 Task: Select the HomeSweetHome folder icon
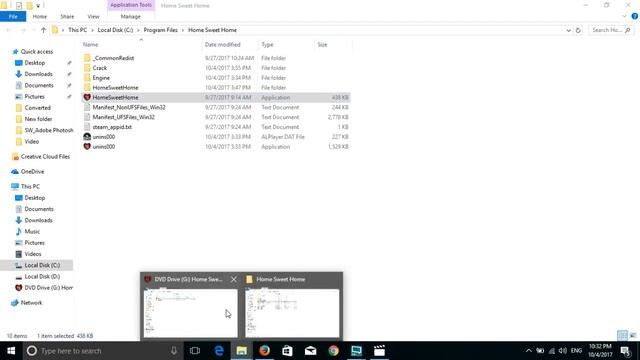pos(87,87)
